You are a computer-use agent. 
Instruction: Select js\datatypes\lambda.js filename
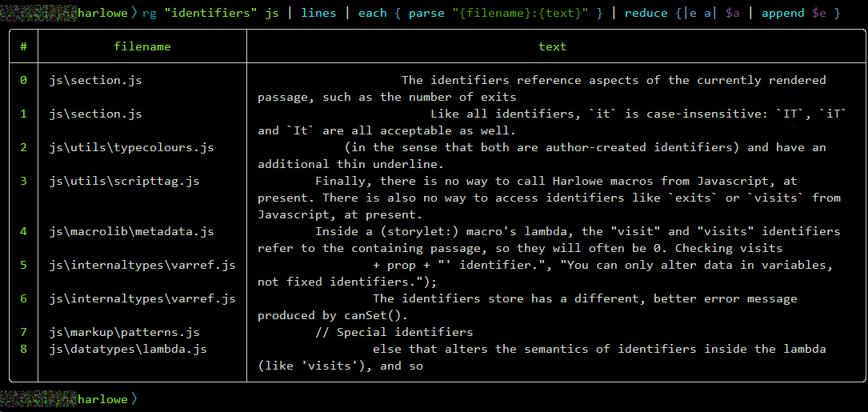tap(128, 349)
